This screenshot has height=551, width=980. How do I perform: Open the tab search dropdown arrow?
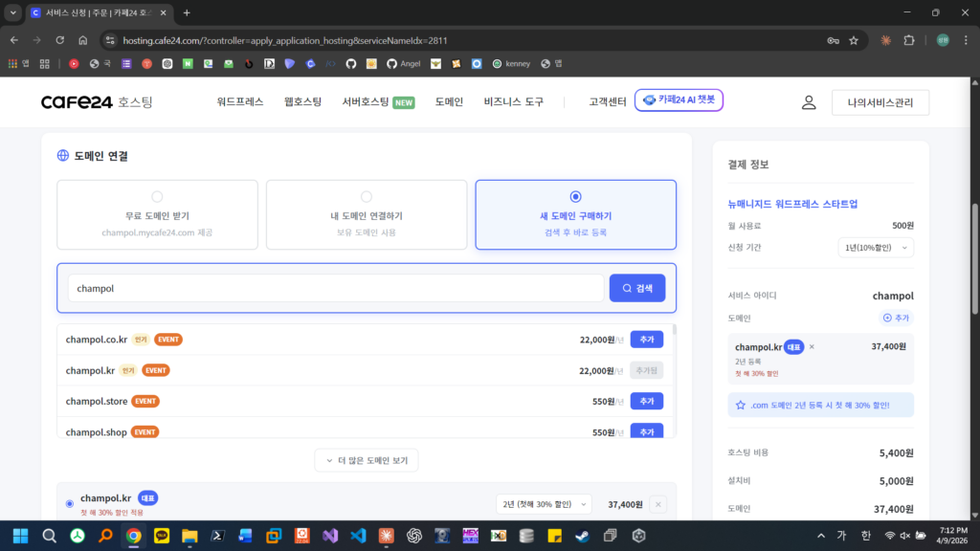tap(13, 12)
